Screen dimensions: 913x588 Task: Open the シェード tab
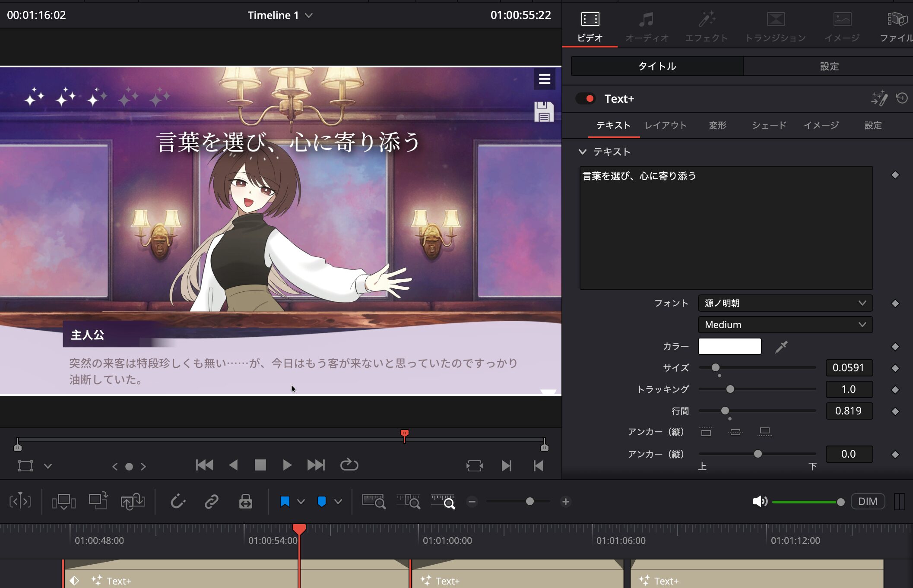click(769, 126)
